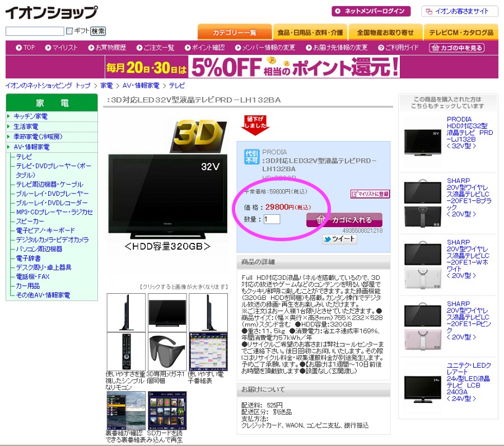Select テレビ・DVDプレーヤー(ポータブル) in sidebar
The height and width of the screenshot is (446, 504).
point(54,171)
